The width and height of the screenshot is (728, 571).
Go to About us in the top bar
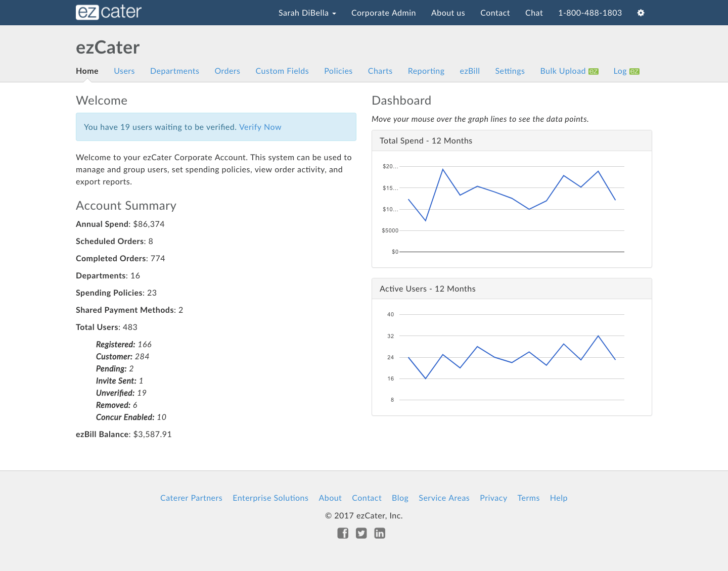pos(448,13)
